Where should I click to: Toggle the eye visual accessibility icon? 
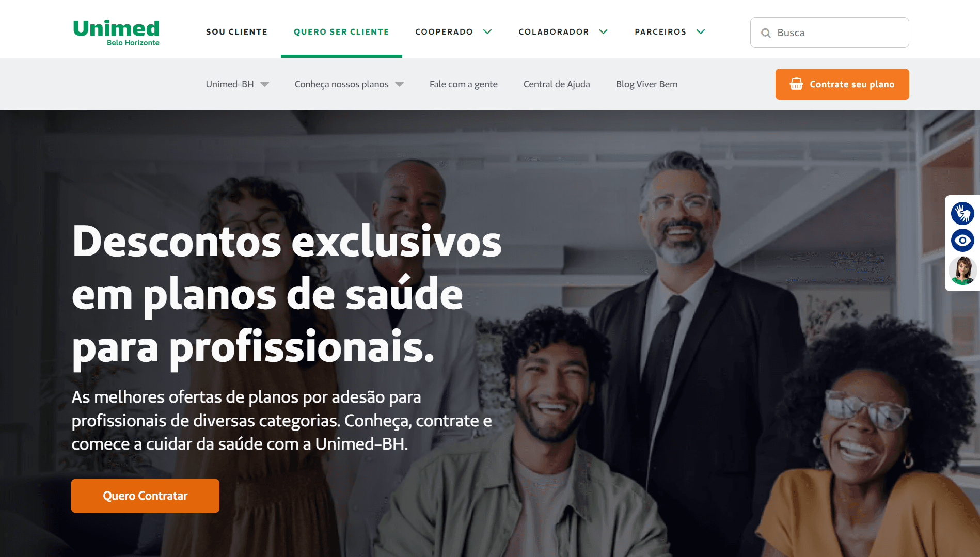tap(962, 241)
